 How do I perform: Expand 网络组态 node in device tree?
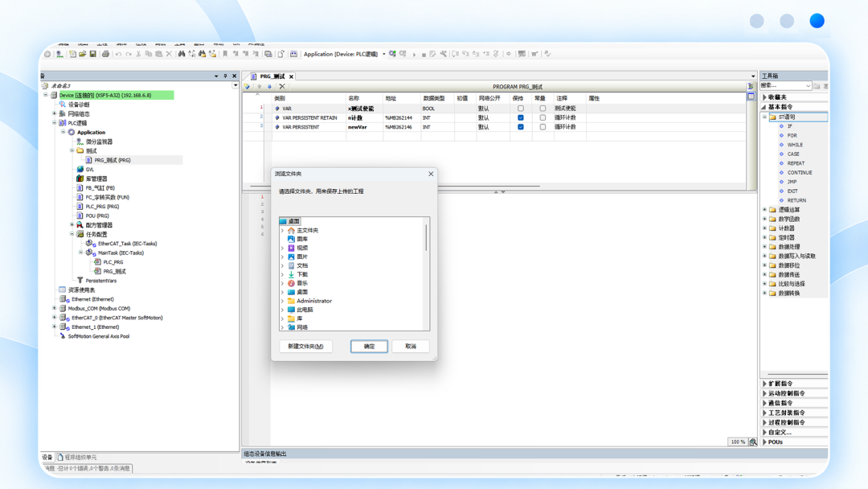pyautogui.click(x=55, y=113)
